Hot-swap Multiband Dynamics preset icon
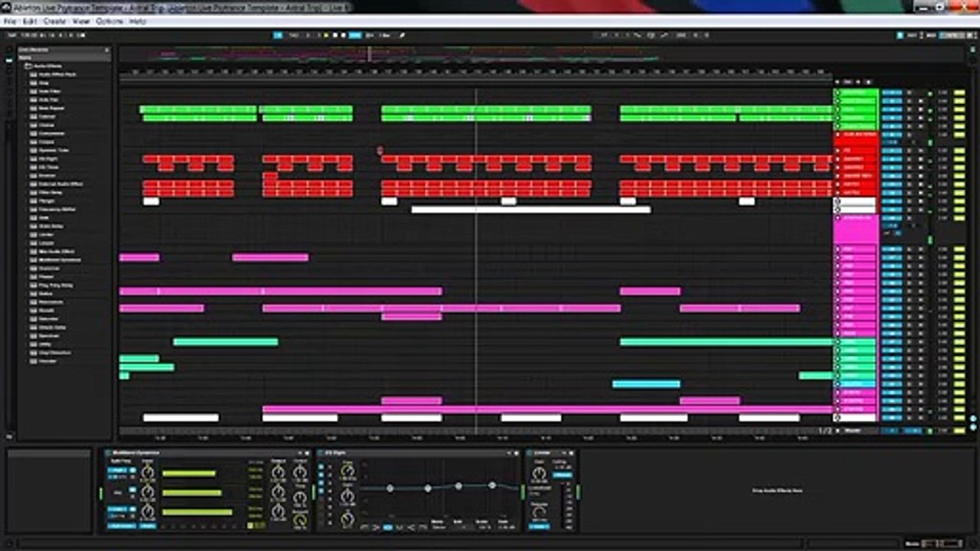The width and height of the screenshot is (980, 551). point(300,452)
